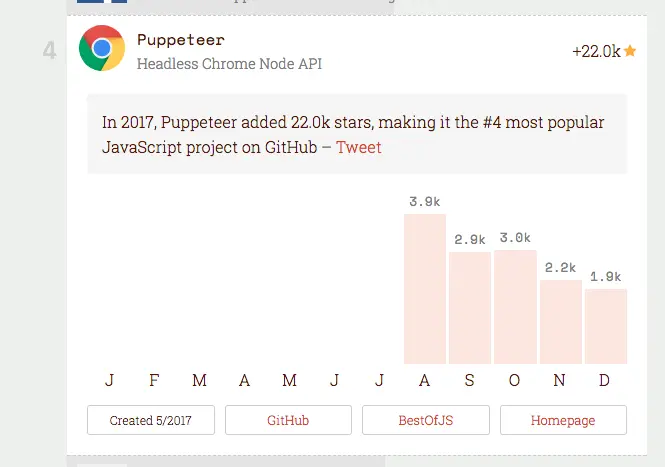Select the October 3.0k bar

click(x=515, y=307)
